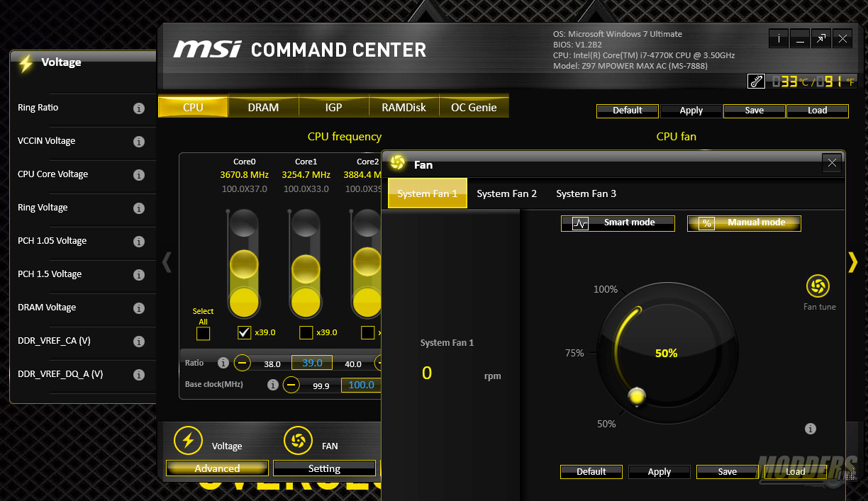Click Default in the Command Center toolbar
868x501 pixels.
tap(628, 111)
